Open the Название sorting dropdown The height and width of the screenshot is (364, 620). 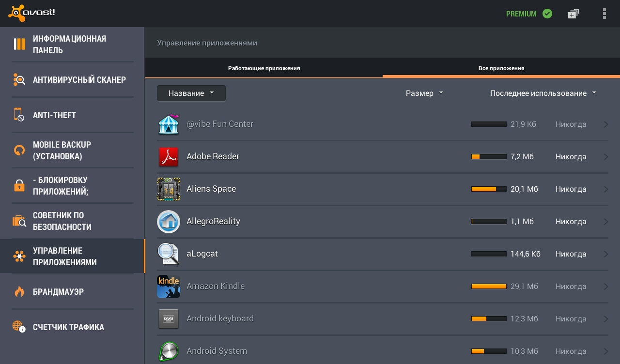pyautogui.click(x=191, y=93)
